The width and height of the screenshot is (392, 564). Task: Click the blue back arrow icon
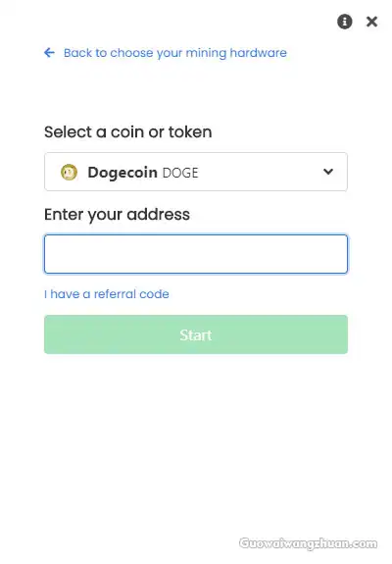pos(49,53)
